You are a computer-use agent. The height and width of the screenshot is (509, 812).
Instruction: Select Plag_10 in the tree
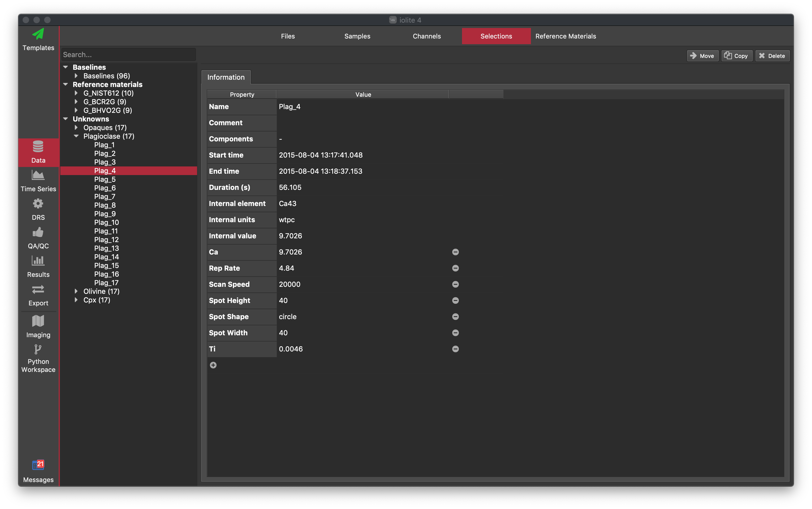(x=106, y=222)
